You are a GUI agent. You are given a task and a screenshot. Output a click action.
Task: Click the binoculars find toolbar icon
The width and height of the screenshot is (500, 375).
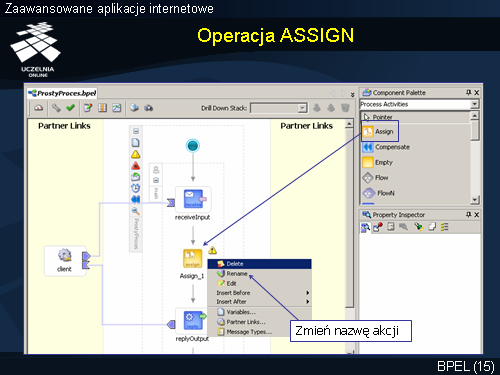(148, 108)
